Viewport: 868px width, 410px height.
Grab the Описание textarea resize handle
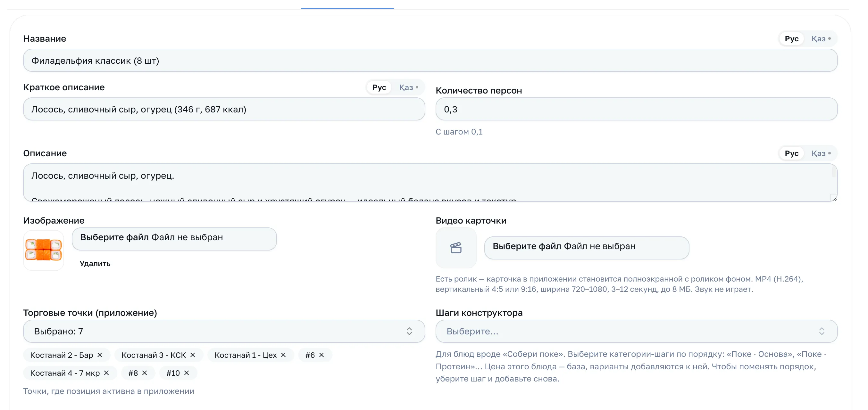coord(834,198)
